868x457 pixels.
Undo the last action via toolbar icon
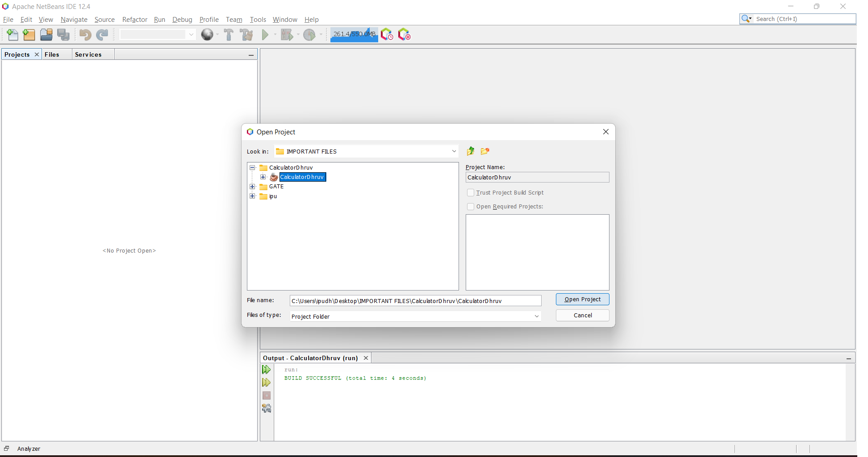(85, 35)
